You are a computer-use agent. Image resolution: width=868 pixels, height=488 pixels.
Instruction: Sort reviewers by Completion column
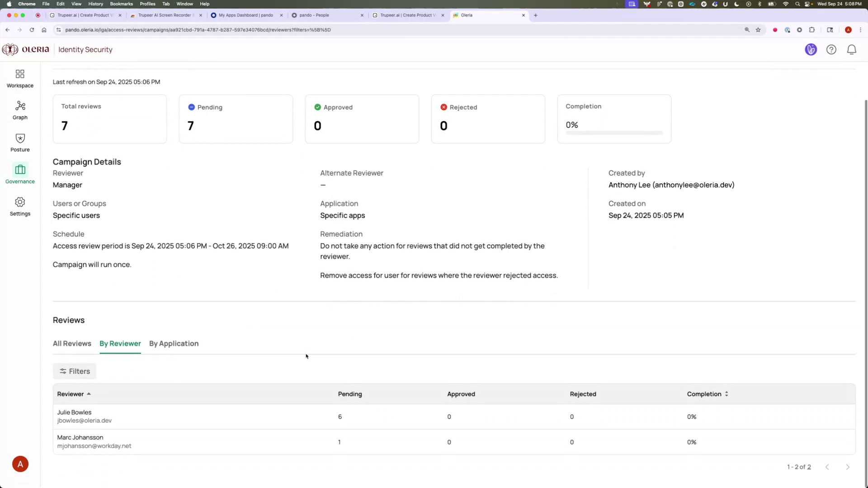pos(708,394)
